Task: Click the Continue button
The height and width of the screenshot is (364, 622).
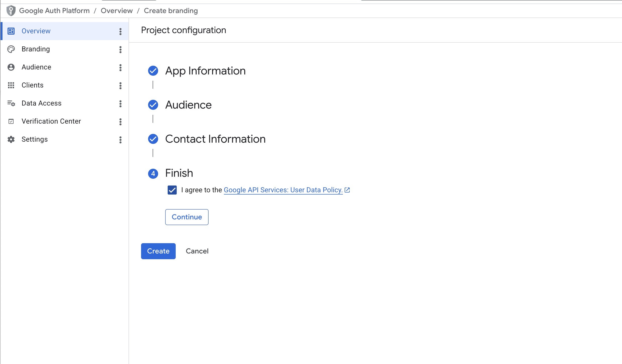Action: click(187, 217)
